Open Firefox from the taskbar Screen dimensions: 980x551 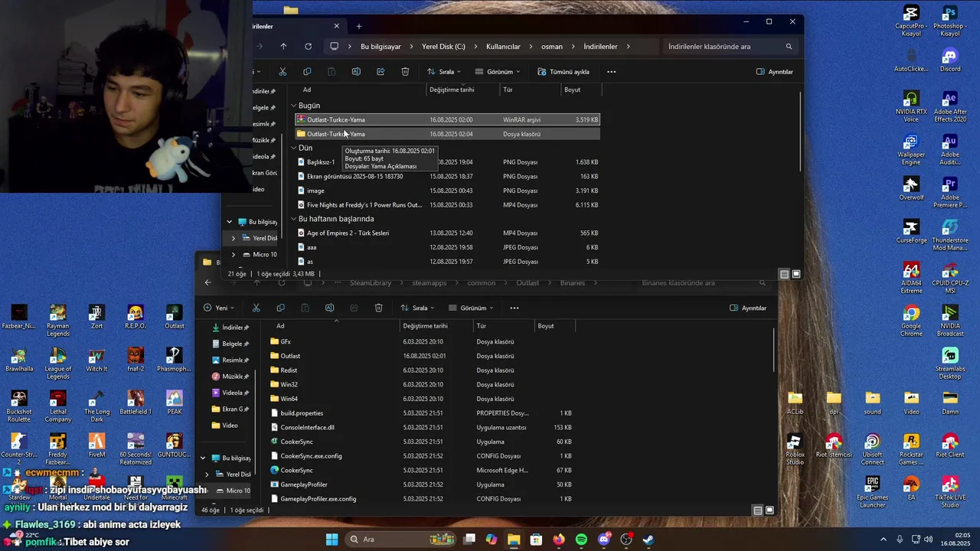click(x=559, y=540)
